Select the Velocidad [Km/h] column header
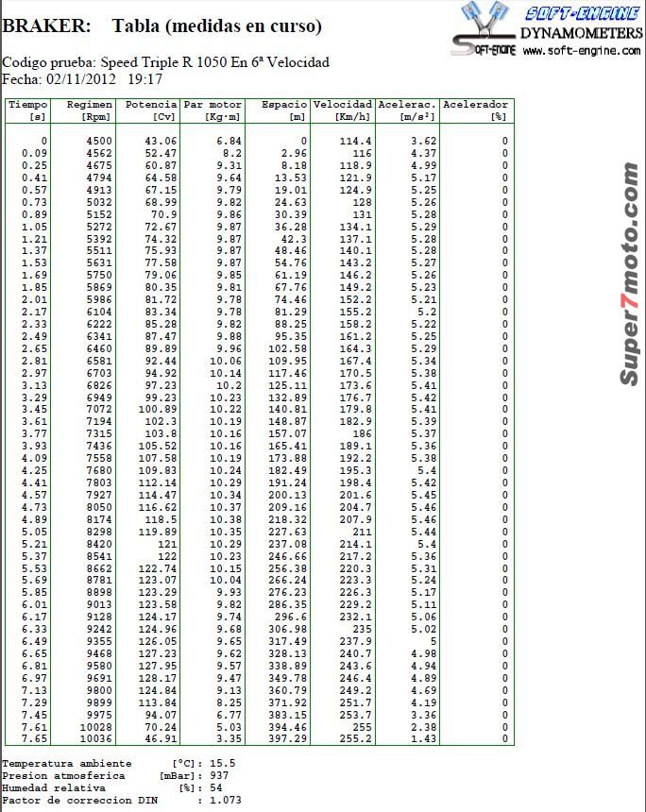The height and width of the screenshot is (812, 646). pyautogui.click(x=343, y=110)
